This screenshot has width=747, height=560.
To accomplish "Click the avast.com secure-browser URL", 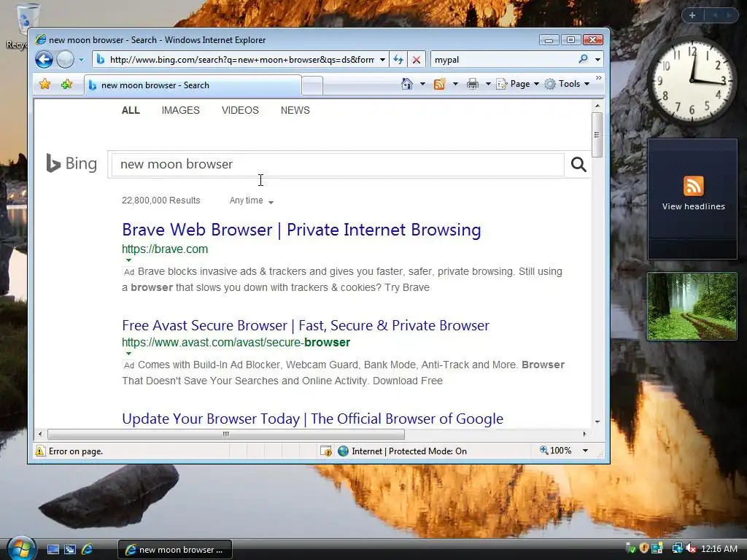I will click(x=236, y=343).
